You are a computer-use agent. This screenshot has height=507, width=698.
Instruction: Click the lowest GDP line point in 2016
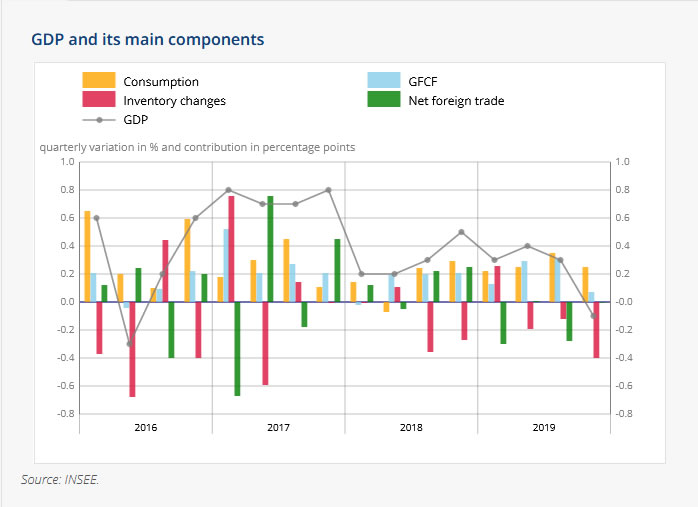tap(129, 344)
